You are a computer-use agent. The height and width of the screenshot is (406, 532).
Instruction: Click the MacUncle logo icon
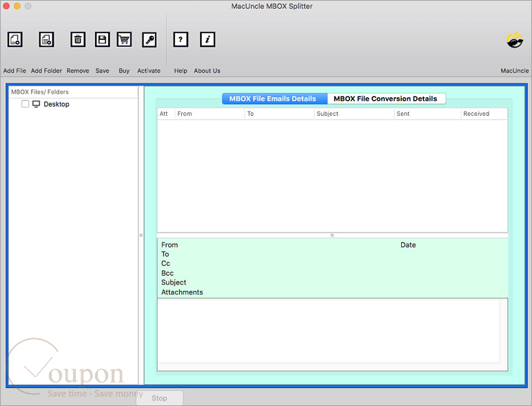pyautogui.click(x=515, y=40)
